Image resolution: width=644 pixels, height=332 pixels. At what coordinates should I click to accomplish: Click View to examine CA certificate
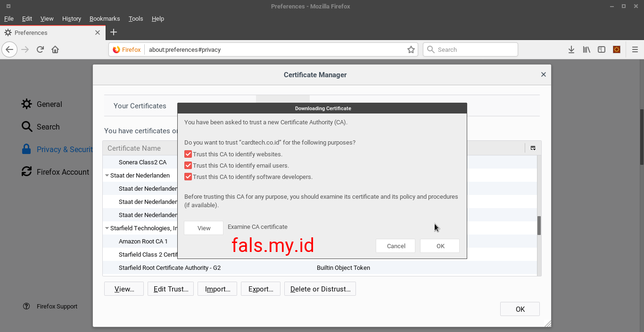point(204,228)
